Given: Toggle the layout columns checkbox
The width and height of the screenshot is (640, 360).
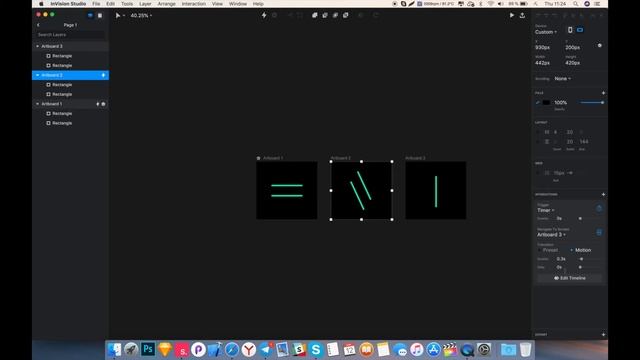Looking at the screenshot, I should pyautogui.click(x=538, y=132).
